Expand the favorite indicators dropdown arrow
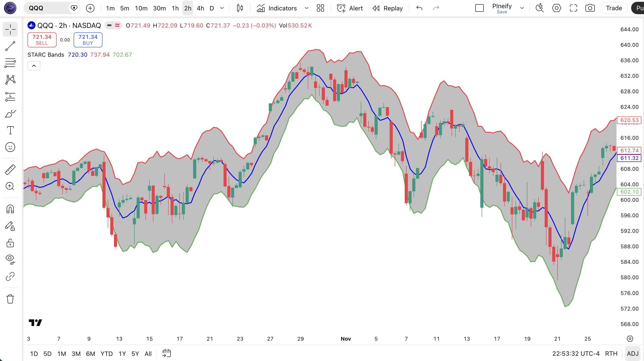The width and height of the screenshot is (644, 361). [306, 8]
